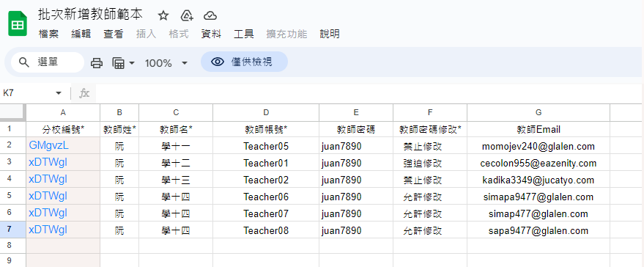Click the select-all corner box
Screen dimensions: 644x267
[13, 112]
